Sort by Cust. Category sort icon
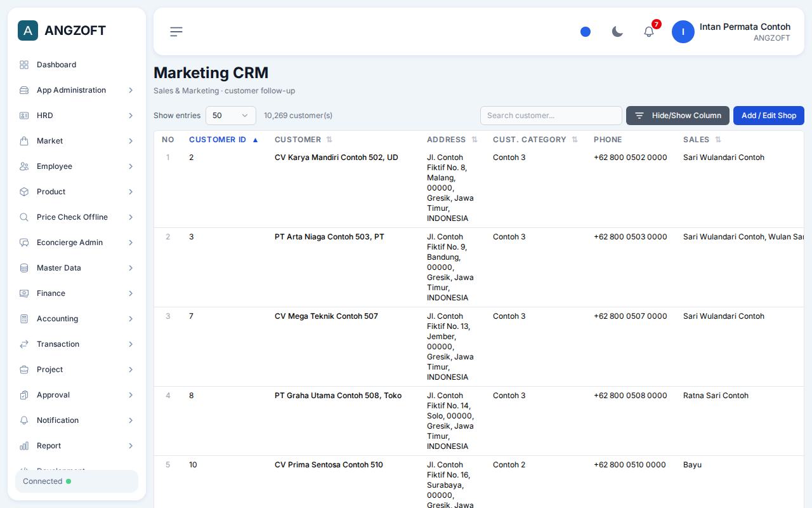The height and width of the screenshot is (508, 812). [575, 140]
